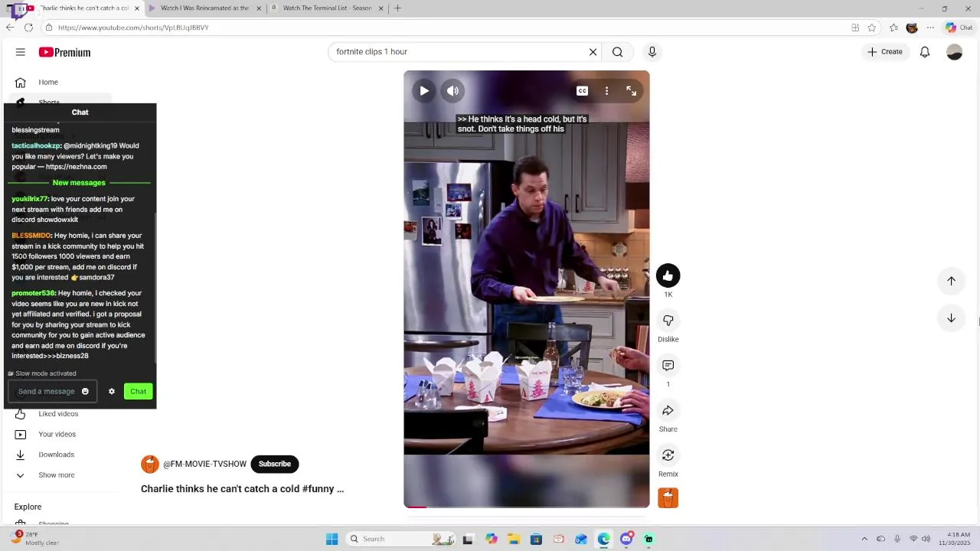Go to the YouTube Premium logo home
The image size is (980, 551).
click(x=65, y=52)
